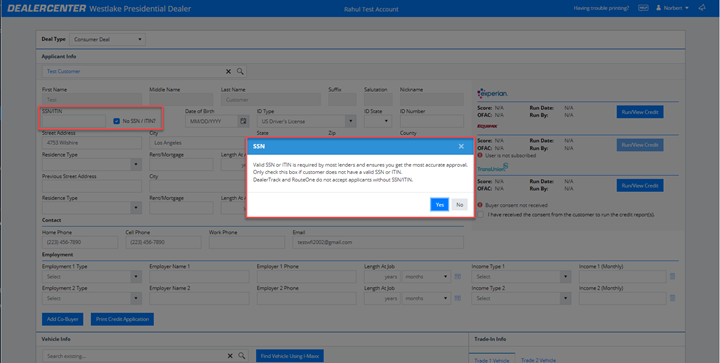Open months dropdown for Employment 1 job length
This screenshot has height=363, width=720.
(x=427, y=277)
